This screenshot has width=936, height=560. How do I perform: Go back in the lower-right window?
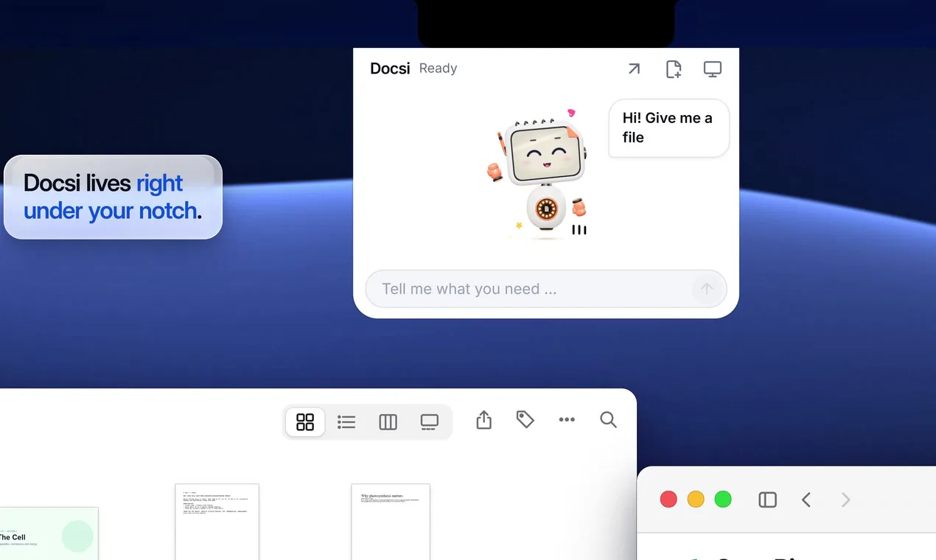[x=806, y=500]
